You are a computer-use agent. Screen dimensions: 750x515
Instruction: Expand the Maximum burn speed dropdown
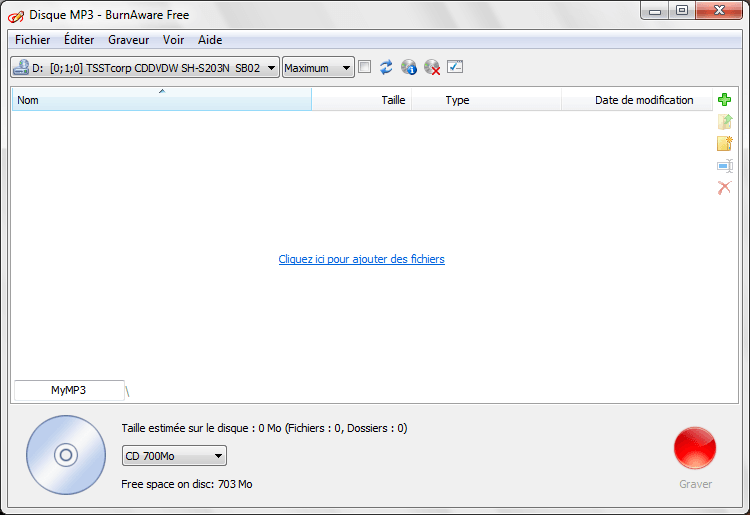[318, 67]
